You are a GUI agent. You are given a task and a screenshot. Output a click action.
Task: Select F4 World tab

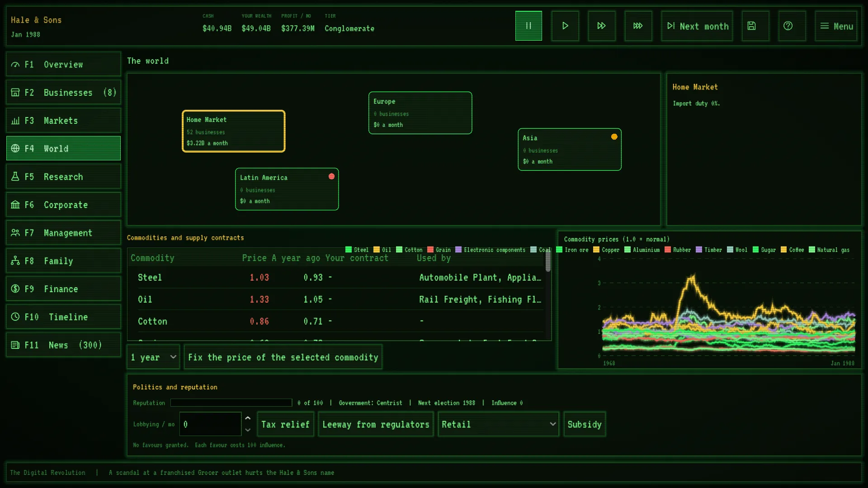coord(63,148)
